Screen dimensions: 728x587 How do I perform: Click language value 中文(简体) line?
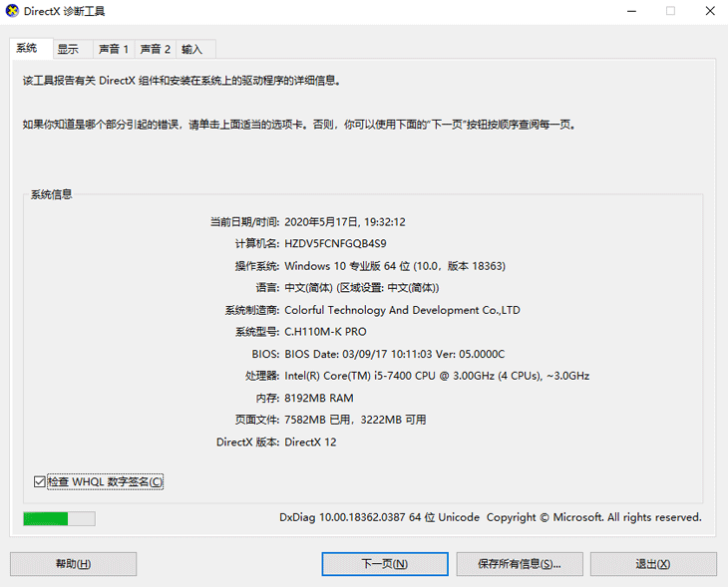click(x=362, y=288)
